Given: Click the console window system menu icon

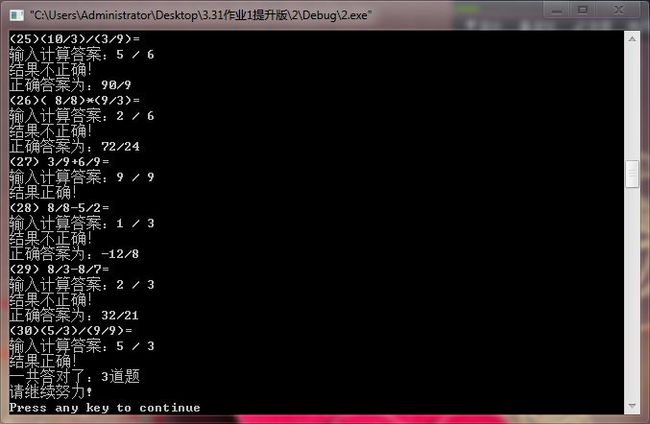Looking at the screenshot, I should tap(17, 15).
